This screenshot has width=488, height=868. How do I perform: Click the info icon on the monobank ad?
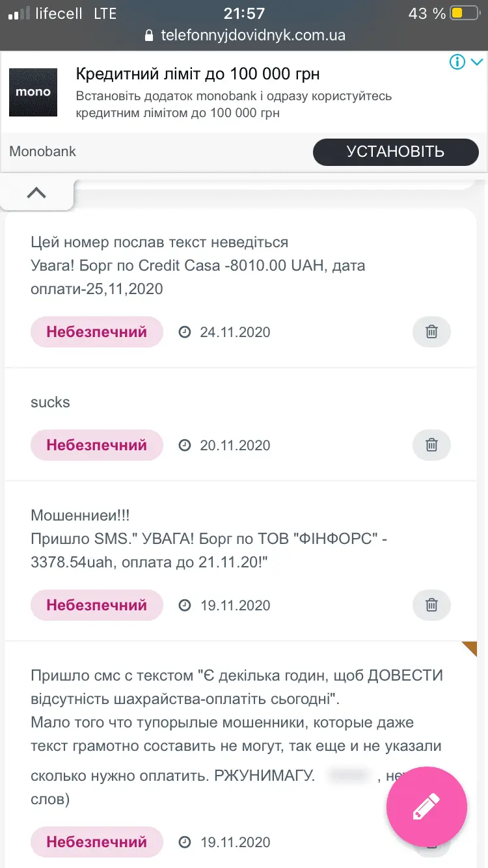pos(457,62)
